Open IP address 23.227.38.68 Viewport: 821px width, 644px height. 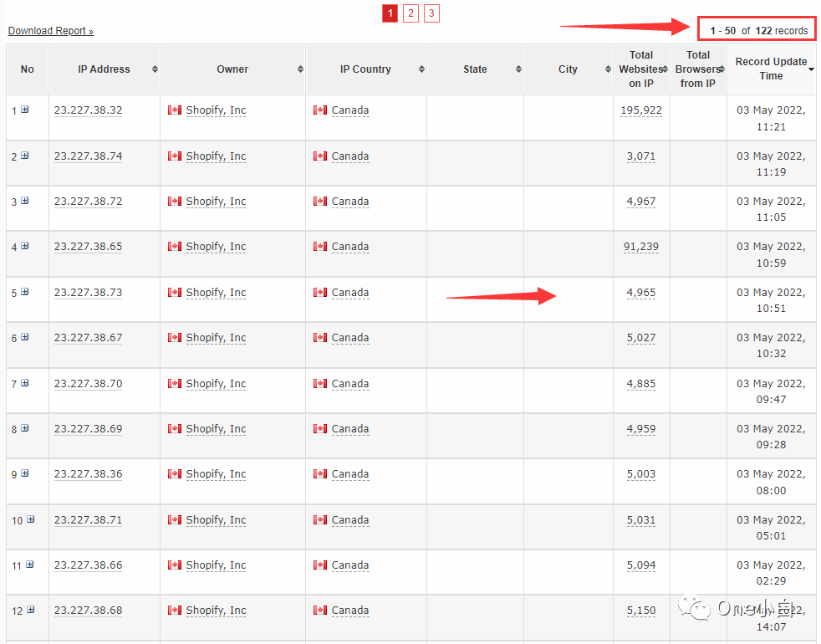click(x=88, y=610)
